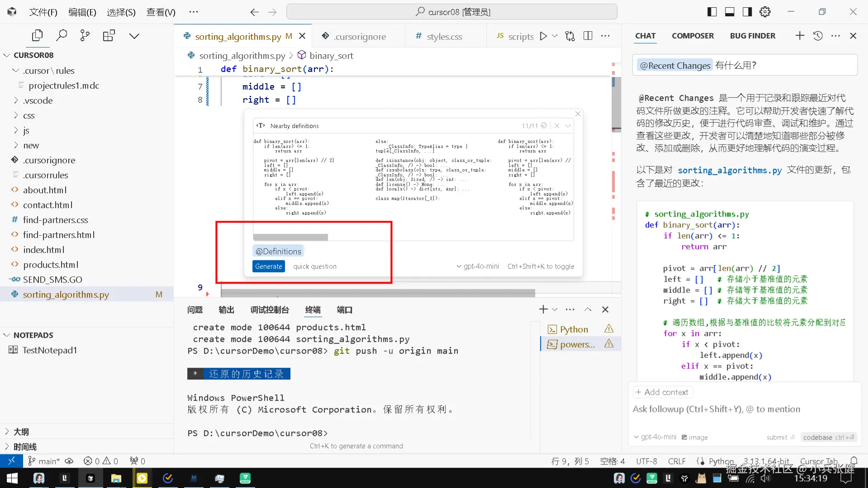868x488 pixels.
Task: Toggle the primary sidebar layout icon
Action: click(x=712, y=12)
